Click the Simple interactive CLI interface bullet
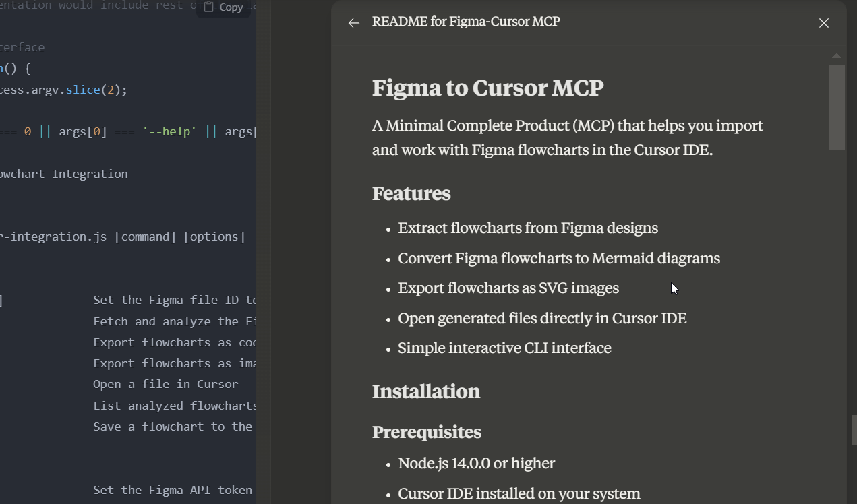This screenshot has width=857, height=504. [504, 348]
